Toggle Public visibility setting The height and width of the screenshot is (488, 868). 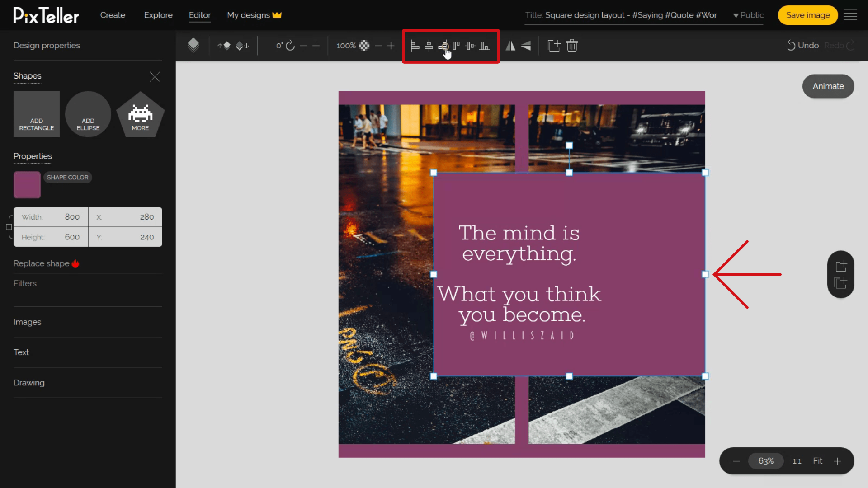click(x=748, y=15)
